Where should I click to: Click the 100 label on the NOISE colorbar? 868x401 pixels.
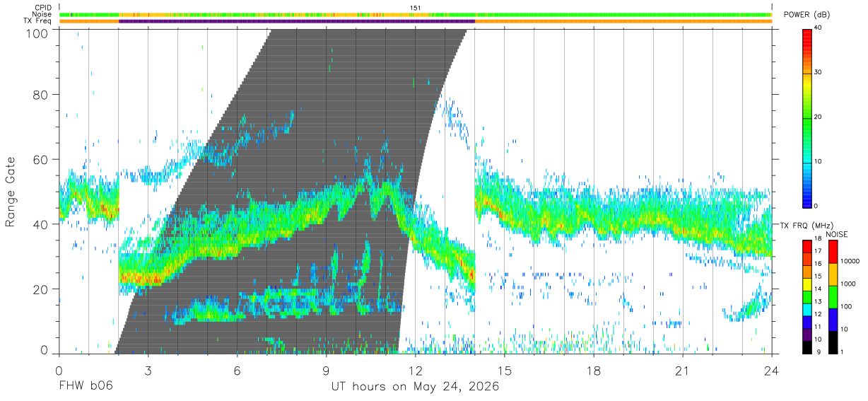847,308
